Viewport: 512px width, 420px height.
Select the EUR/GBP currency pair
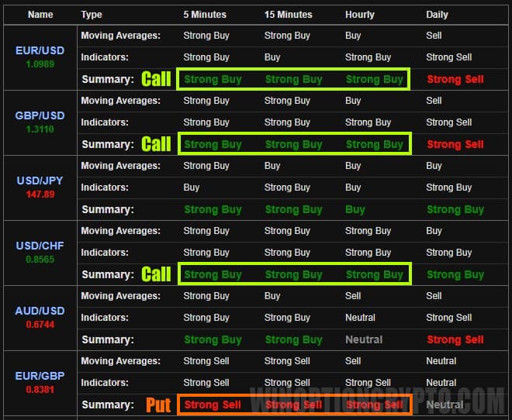40,376
